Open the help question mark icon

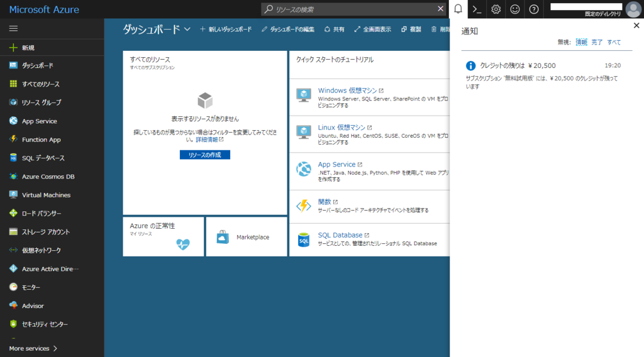pos(533,9)
